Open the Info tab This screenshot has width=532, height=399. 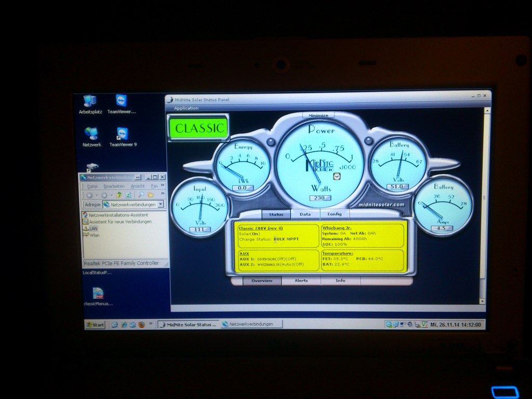340,281
